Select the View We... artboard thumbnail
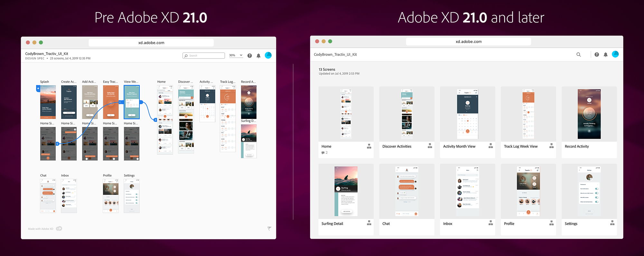Screen dimensions: 644x256 (x=132, y=102)
